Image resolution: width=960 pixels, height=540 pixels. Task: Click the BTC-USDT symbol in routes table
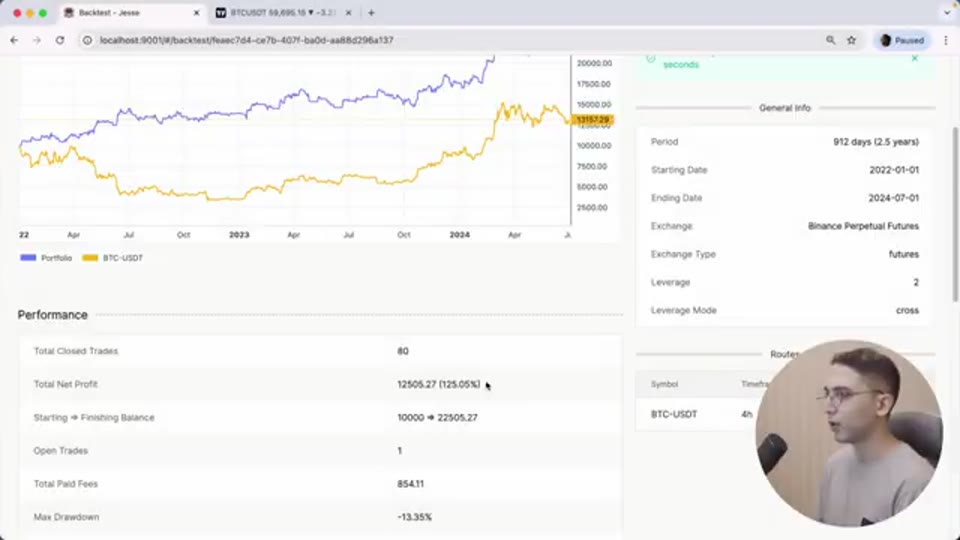(674, 414)
